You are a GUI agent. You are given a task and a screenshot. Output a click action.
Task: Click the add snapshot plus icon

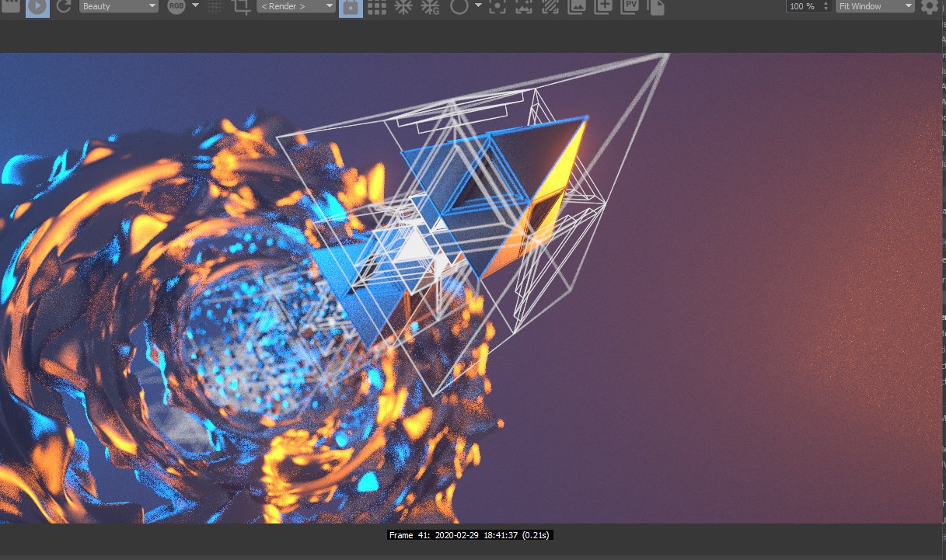point(603,7)
